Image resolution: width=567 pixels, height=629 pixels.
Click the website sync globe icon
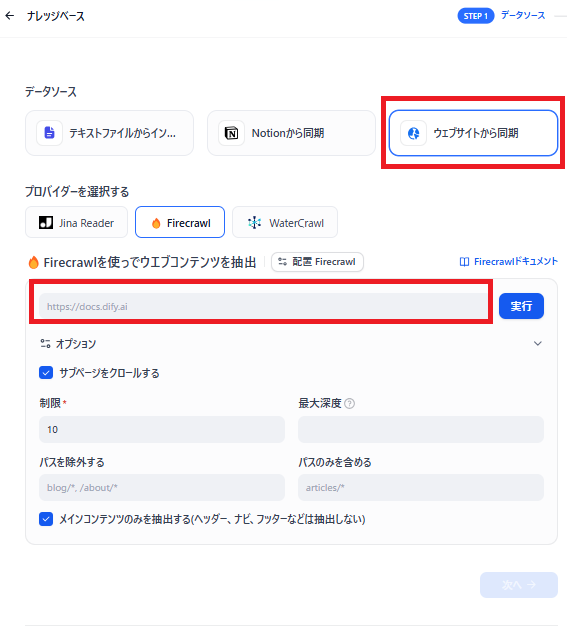[413, 133]
